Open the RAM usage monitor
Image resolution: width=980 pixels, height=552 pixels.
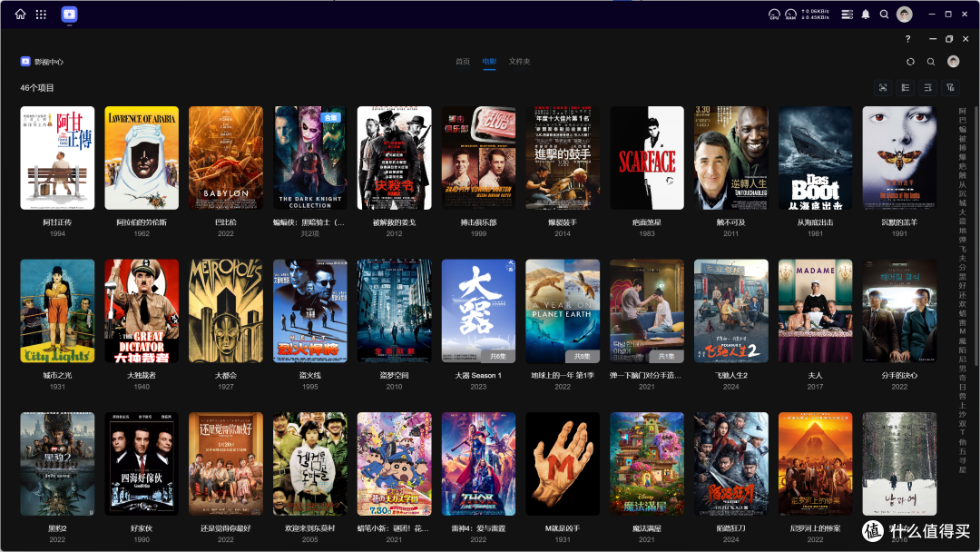[790, 14]
